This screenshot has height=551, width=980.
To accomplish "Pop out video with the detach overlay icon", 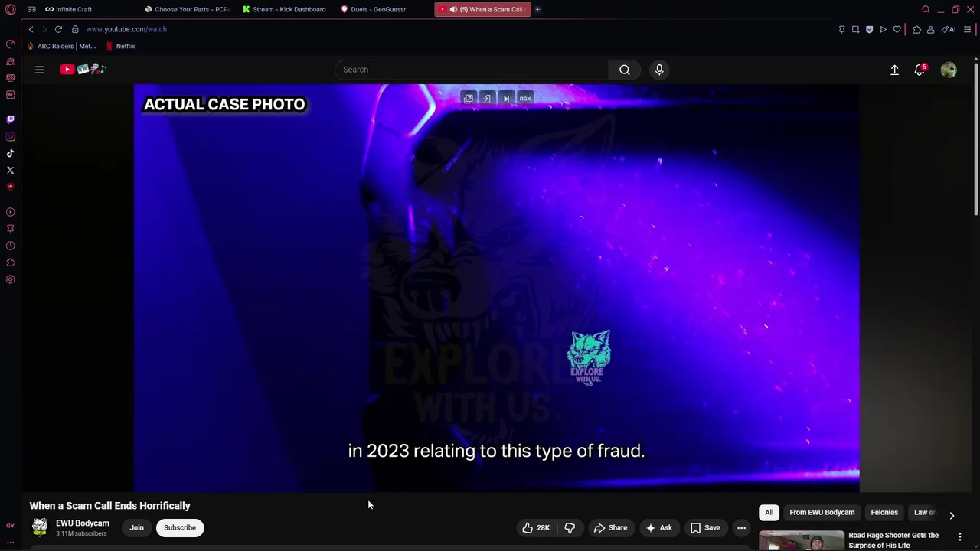I will (x=469, y=99).
